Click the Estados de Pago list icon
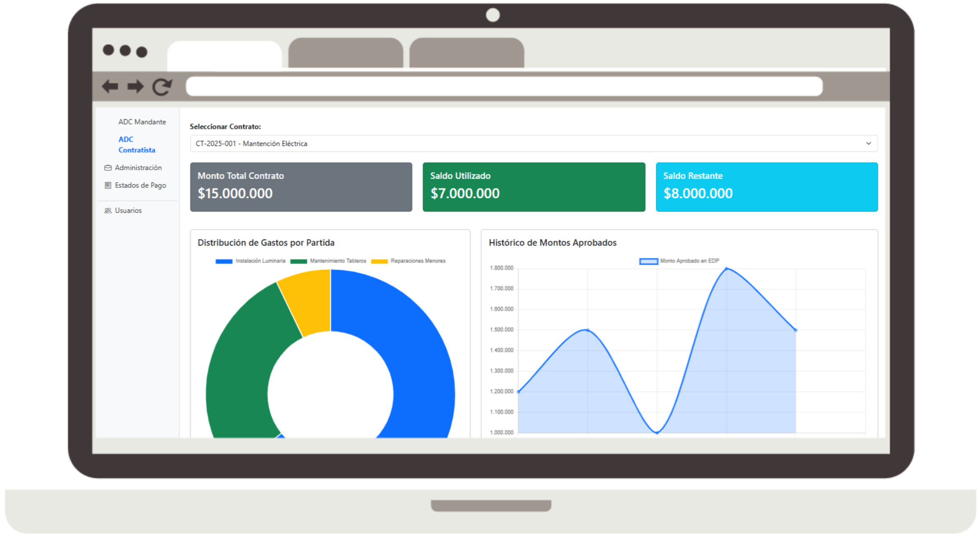980x541 pixels. [108, 185]
